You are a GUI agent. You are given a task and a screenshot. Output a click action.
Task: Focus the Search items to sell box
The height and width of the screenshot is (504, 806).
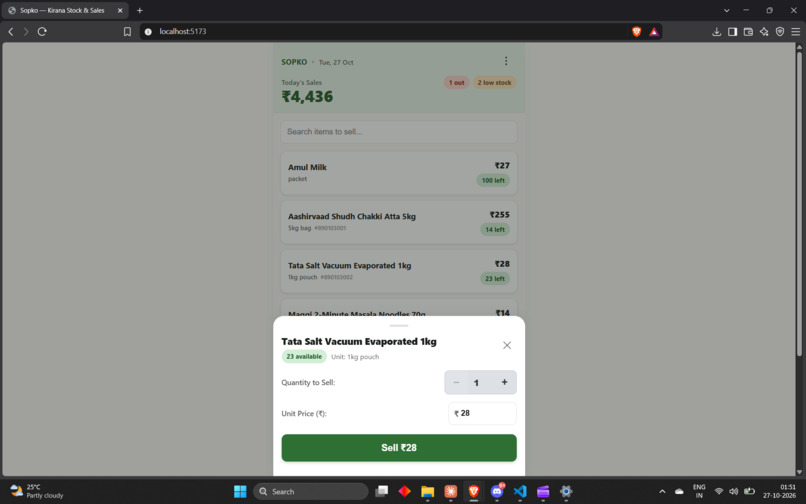point(399,132)
